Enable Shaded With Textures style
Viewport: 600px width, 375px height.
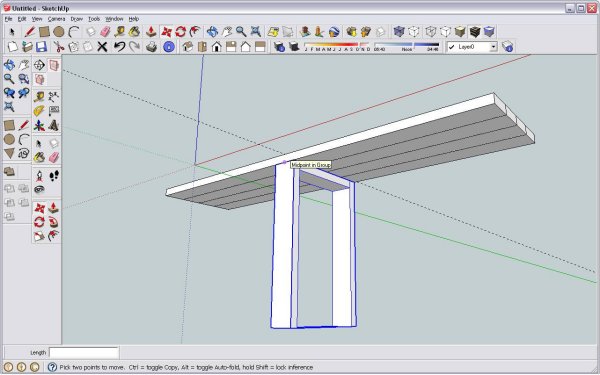[x=474, y=32]
